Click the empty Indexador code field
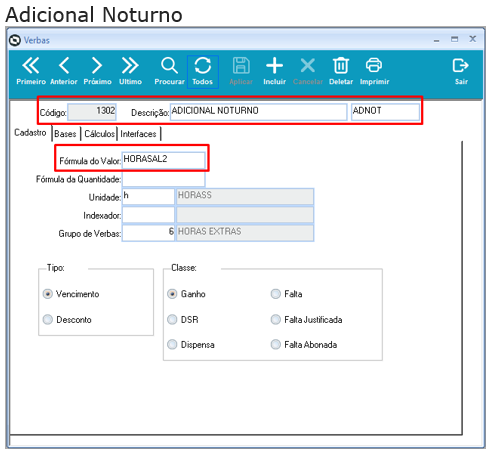 click(148, 215)
